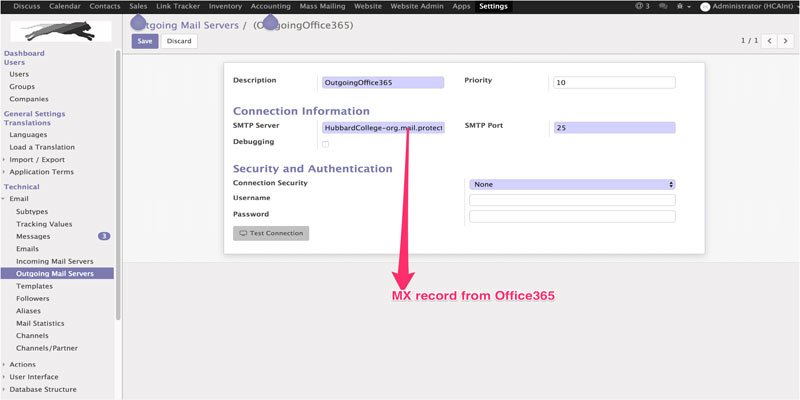Image resolution: width=800 pixels, height=400 pixels.
Task: Click the Test Connection button
Action: [271, 233]
